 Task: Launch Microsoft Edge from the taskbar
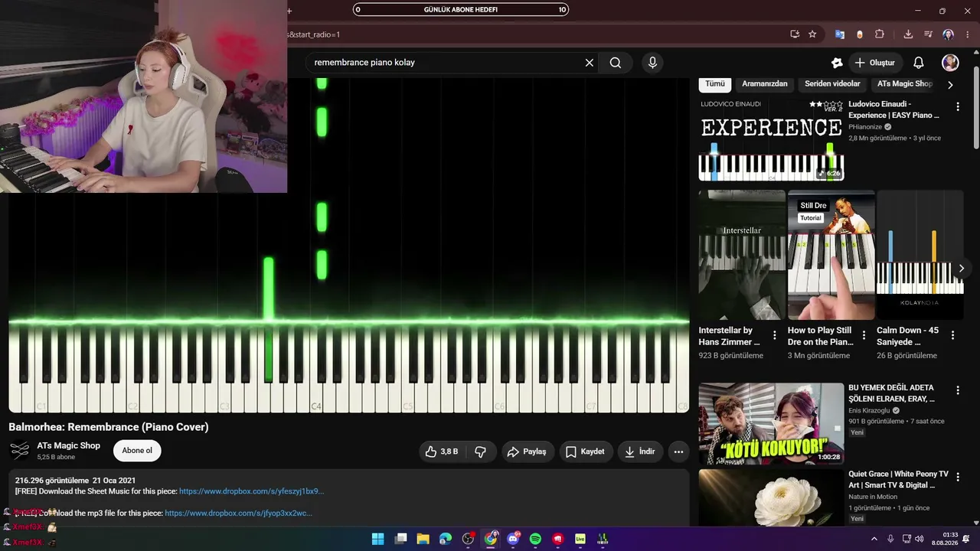(x=446, y=539)
